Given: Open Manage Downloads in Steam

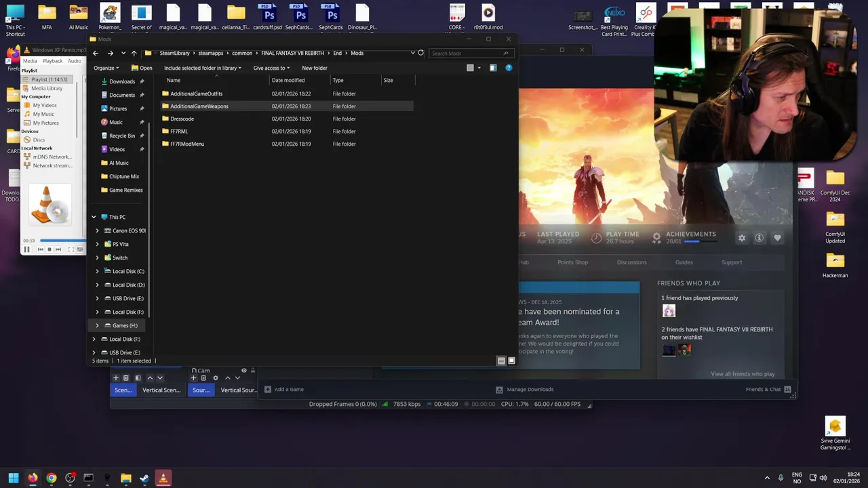Looking at the screenshot, I should (x=525, y=389).
